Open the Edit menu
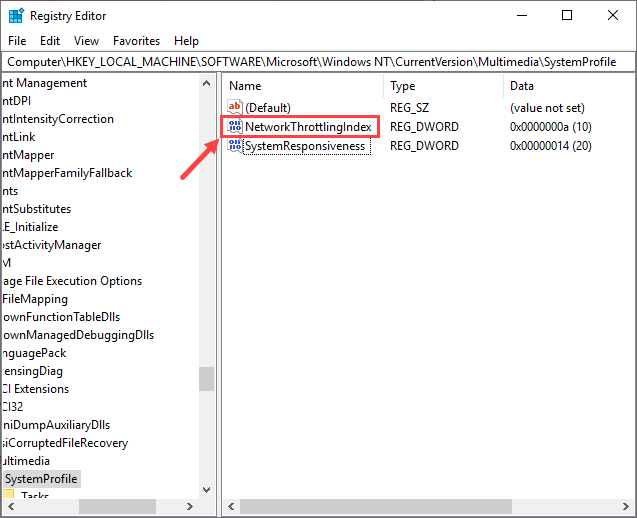This screenshot has width=637, height=518. pos(50,41)
